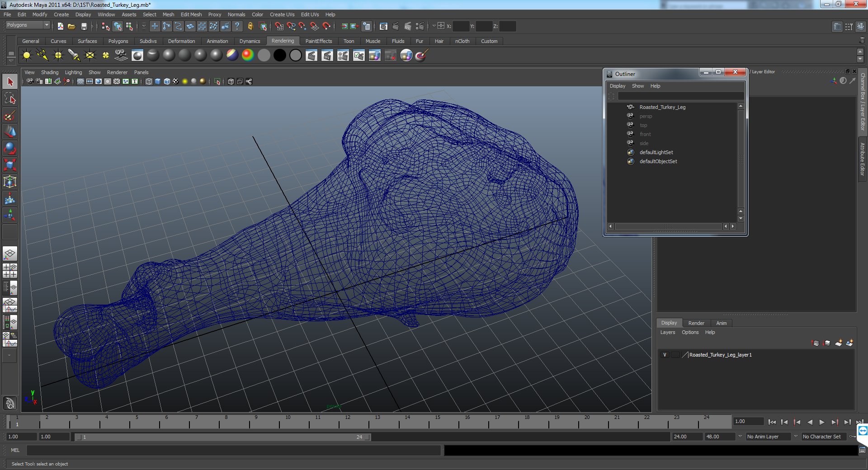Click the timeline at frame 12
Image resolution: width=868 pixels, height=470 pixels.
tap(347, 422)
